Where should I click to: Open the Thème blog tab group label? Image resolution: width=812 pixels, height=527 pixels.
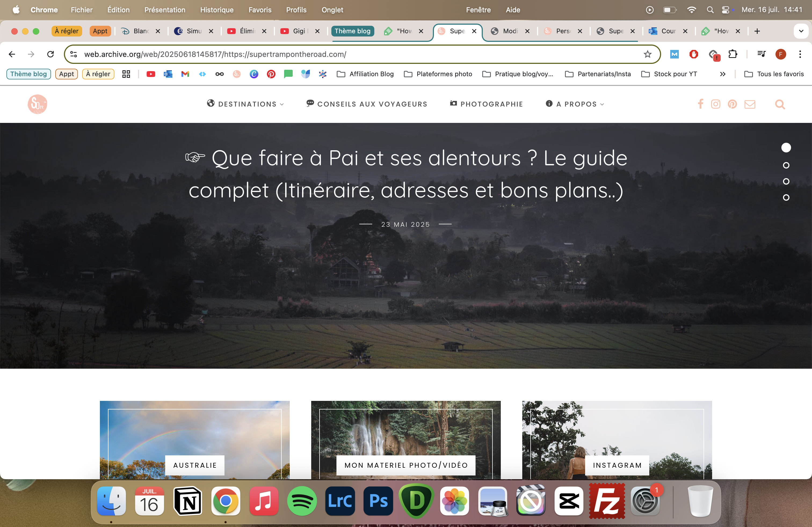tap(353, 31)
